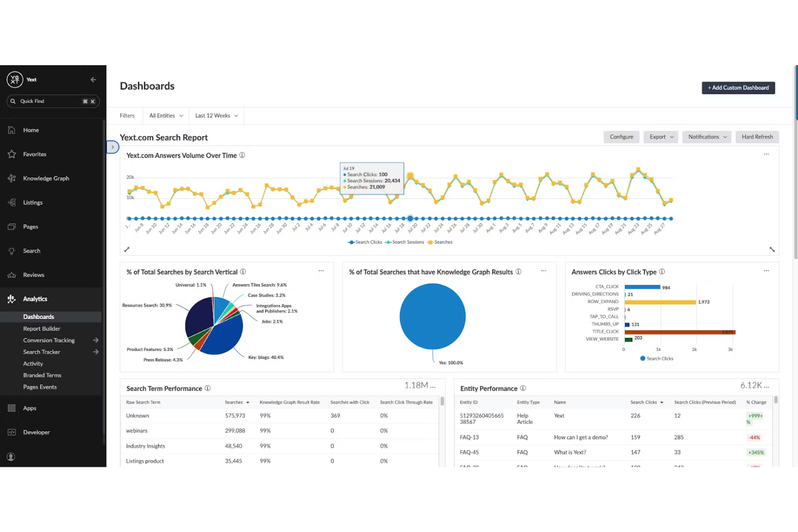Viewport: 798px width, 532px height.
Task: Click Configure button
Action: (x=621, y=137)
